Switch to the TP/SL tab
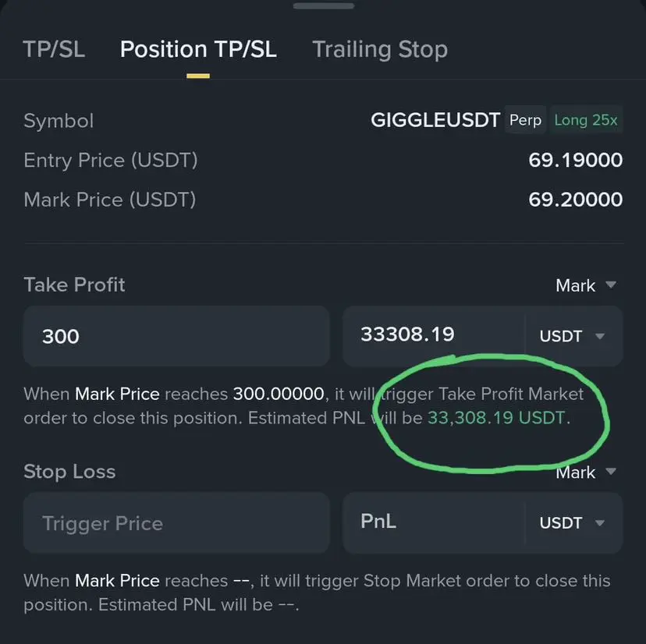Screen dimensions: 646x644 tap(54, 49)
